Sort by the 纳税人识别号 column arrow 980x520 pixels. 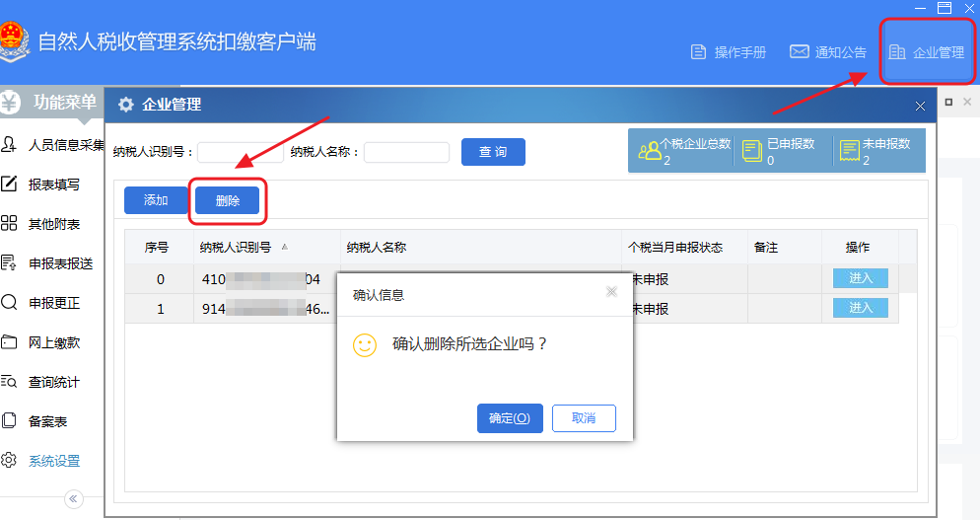[x=285, y=247]
